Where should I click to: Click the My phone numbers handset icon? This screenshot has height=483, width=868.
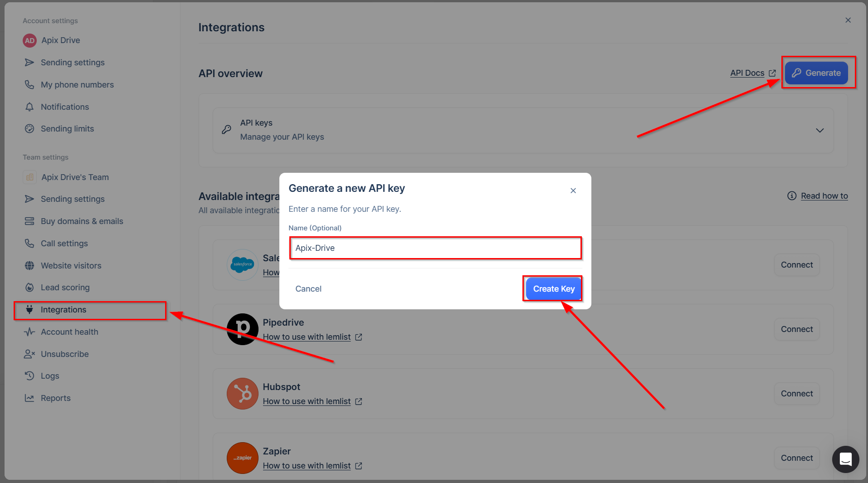coord(29,84)
